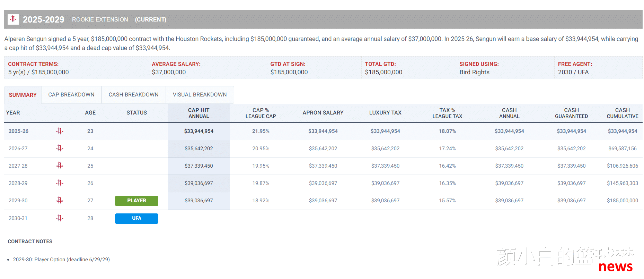Click the CASH GUARANTEED column header
The height and width of the screenshot is (279, 644).
click(x=572, y=113)
